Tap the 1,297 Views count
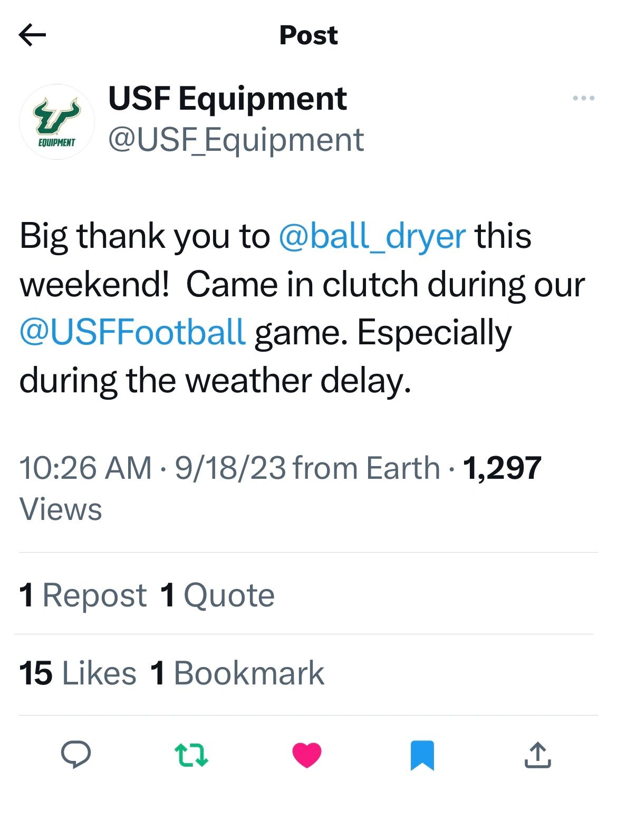Screen dimensions: 617x840 click(x=502, y=468)
